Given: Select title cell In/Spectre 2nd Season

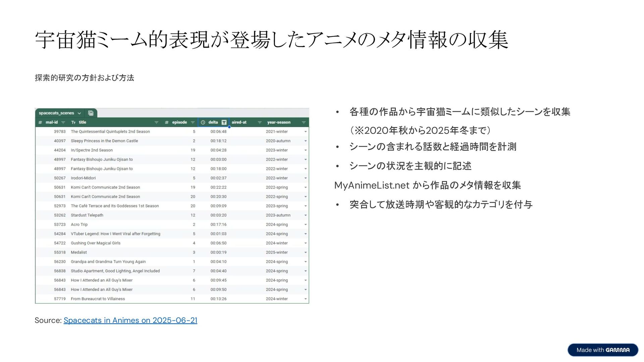Looking at the screenshot, I should tap(92, 150).
